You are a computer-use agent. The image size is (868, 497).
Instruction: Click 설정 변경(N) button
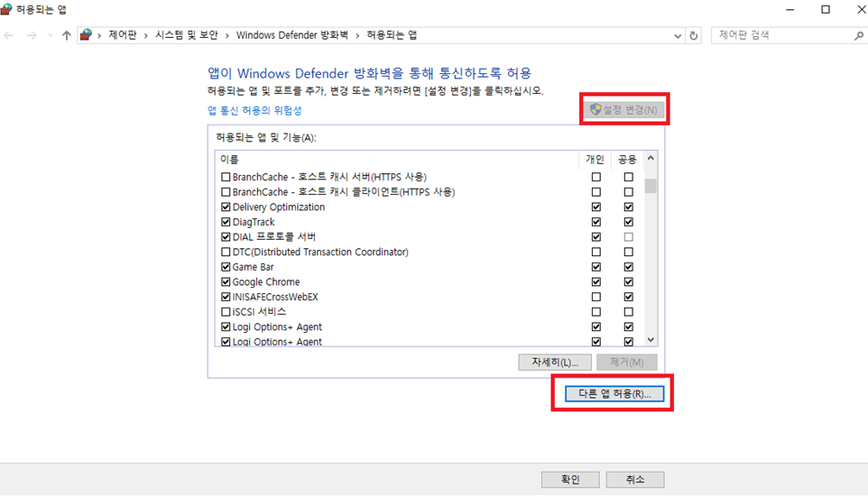coord(623,109)
